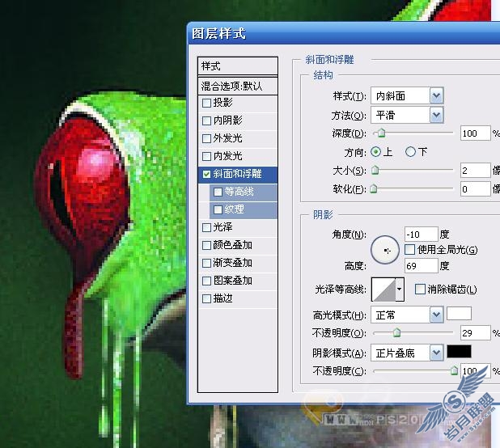Select the 纹理 list entry

click(244, 209)
